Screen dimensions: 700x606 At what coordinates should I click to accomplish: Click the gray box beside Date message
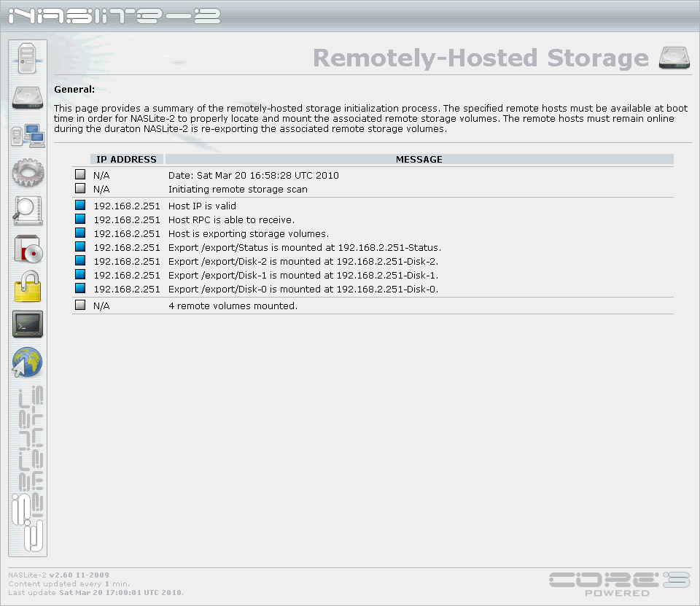[x=80, y=174]
